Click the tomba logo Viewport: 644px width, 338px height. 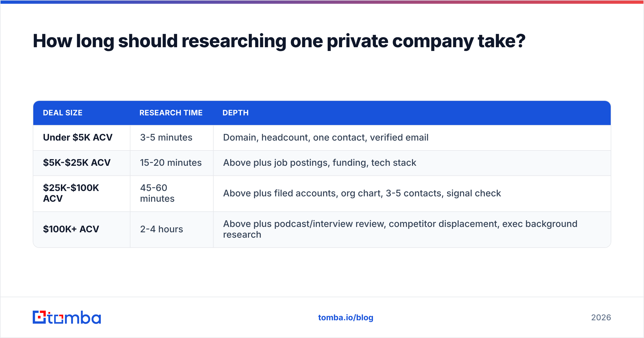67,317
